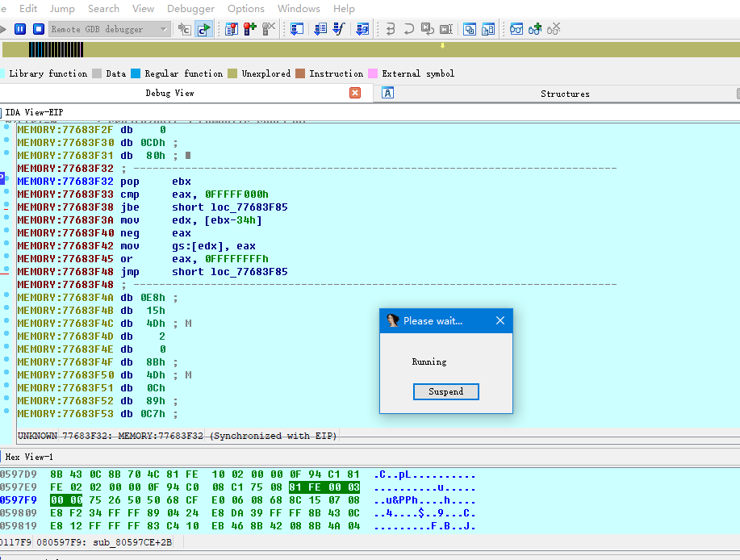
Task: Open the Options menu
Action: point(246,9)
